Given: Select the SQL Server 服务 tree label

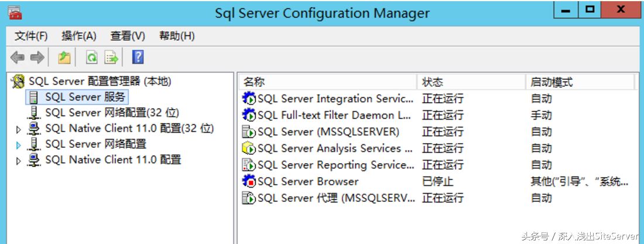Looking at the screenshot, I should [85, 97].
